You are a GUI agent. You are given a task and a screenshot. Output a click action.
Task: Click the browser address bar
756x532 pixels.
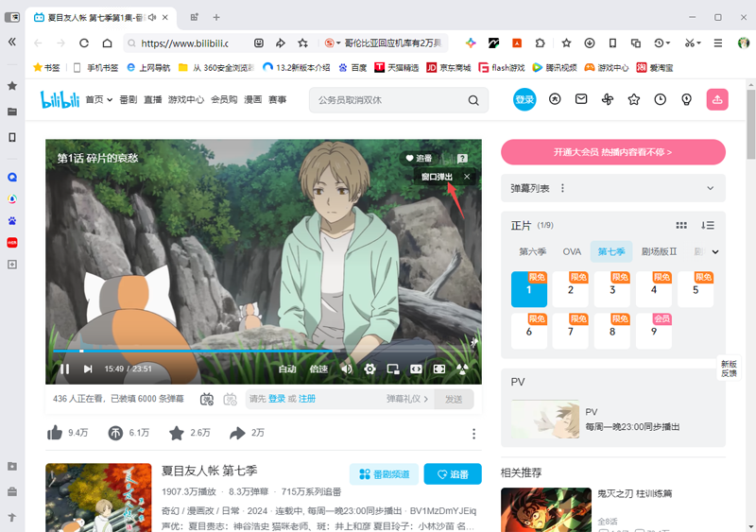click(185, 43)
